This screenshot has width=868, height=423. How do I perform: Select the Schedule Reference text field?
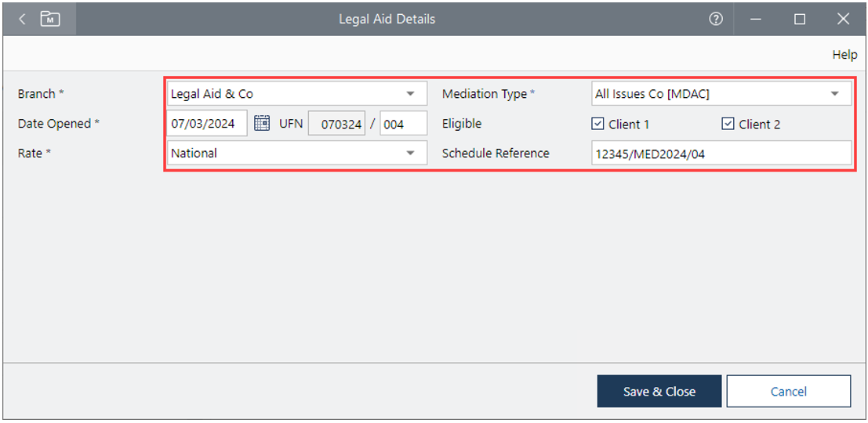(x=721, y=154)
